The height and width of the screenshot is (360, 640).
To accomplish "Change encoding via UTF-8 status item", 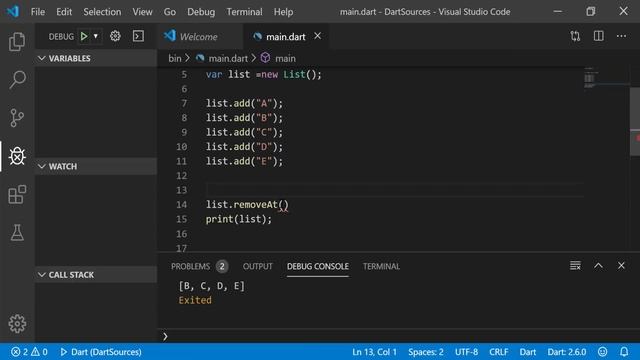I will (466, 352).
